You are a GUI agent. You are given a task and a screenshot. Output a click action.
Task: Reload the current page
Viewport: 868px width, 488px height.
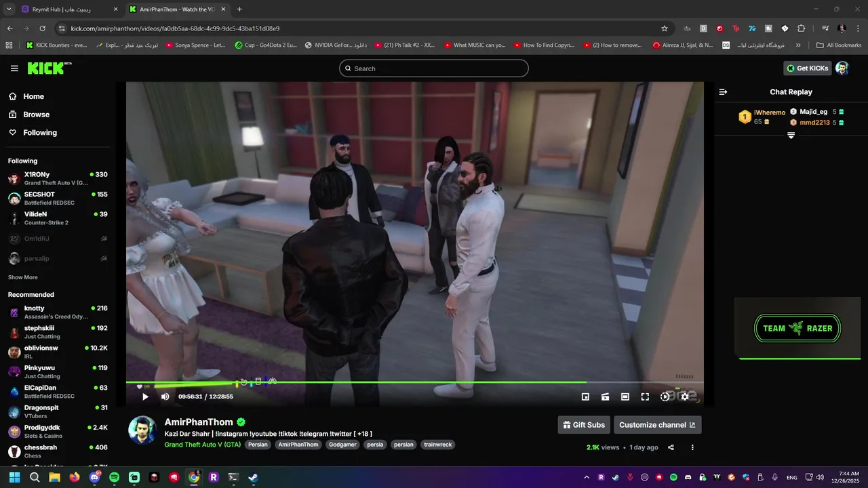[43, 28]
